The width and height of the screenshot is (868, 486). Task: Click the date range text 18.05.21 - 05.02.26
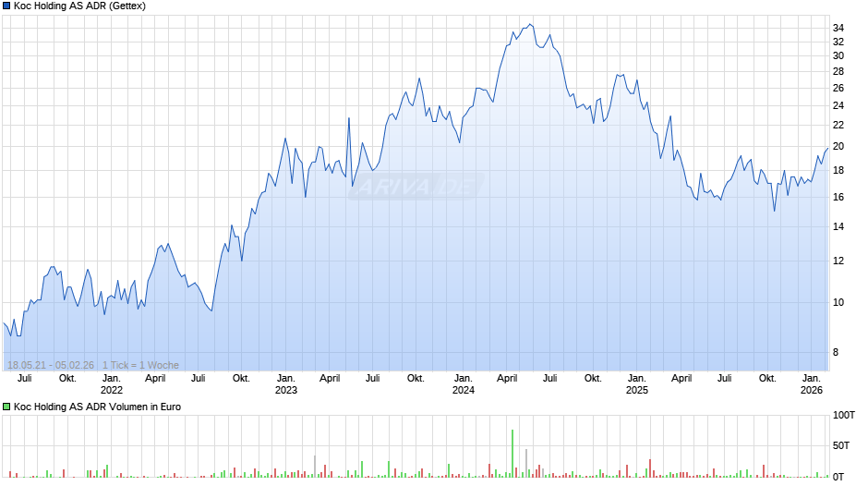pos(51,365)
